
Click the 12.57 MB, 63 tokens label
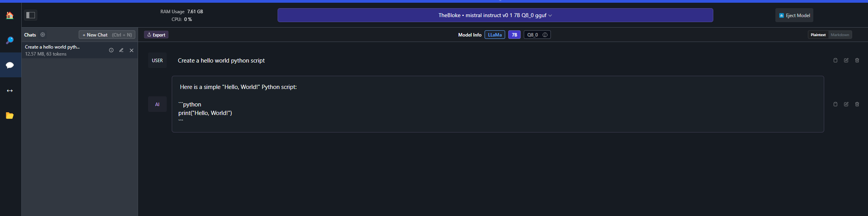pyautogui.click(x=46, y=54)
